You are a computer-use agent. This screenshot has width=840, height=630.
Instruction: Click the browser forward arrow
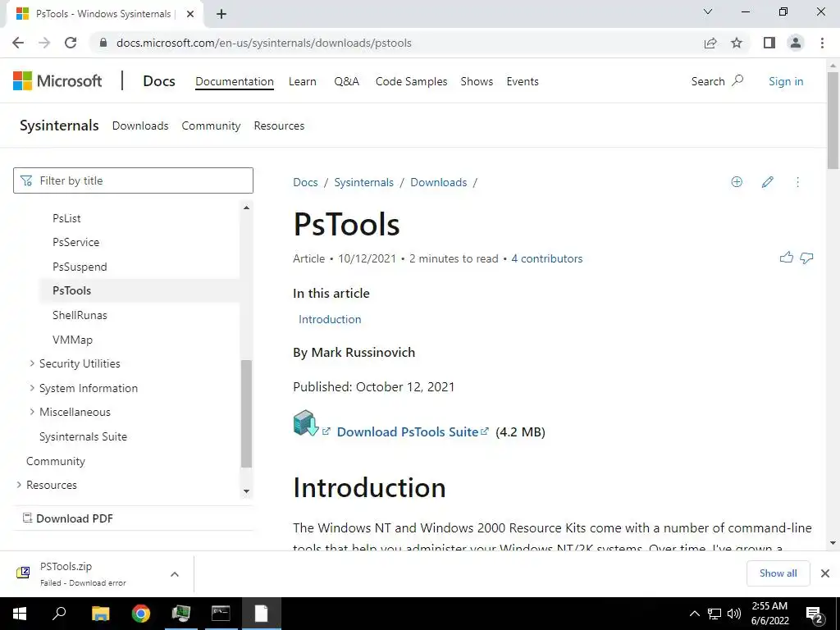44,43
